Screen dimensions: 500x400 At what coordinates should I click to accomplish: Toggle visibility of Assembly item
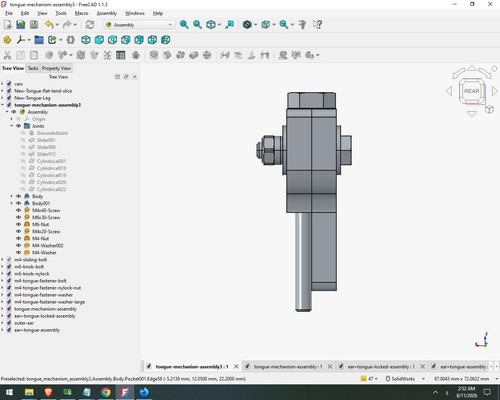coord(14,112)
